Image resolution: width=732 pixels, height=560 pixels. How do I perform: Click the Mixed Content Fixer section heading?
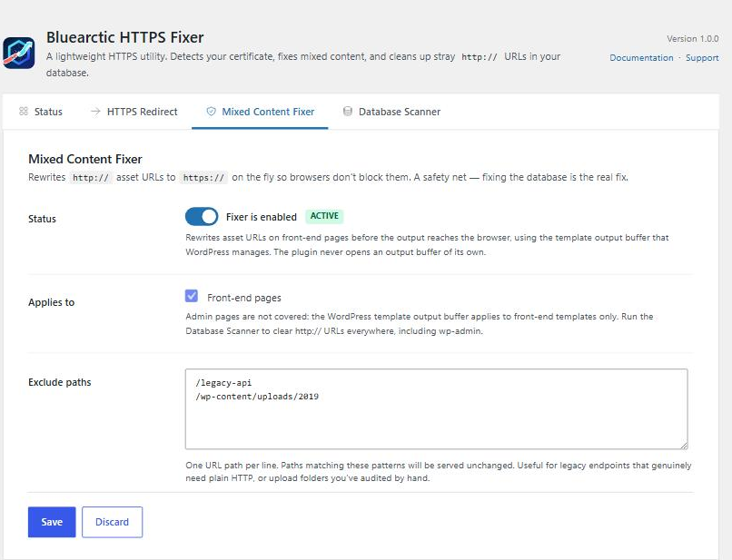(x=85, y=159)
